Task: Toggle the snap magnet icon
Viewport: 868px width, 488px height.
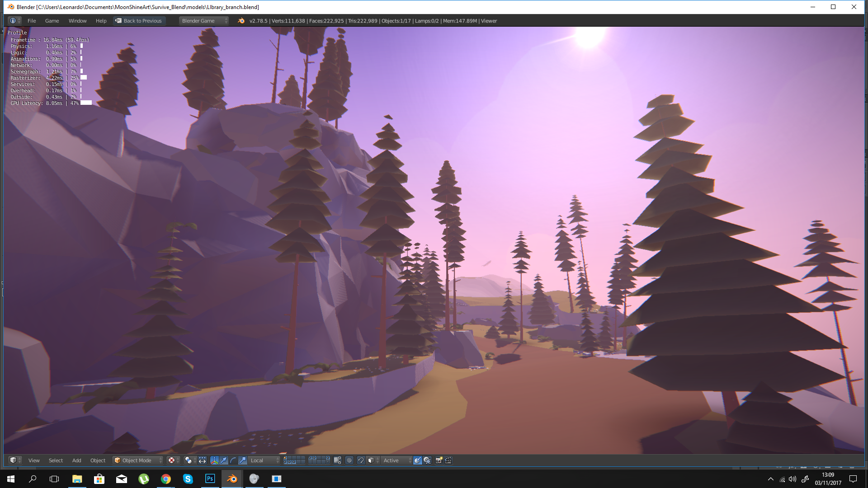Action: point(360,460)
